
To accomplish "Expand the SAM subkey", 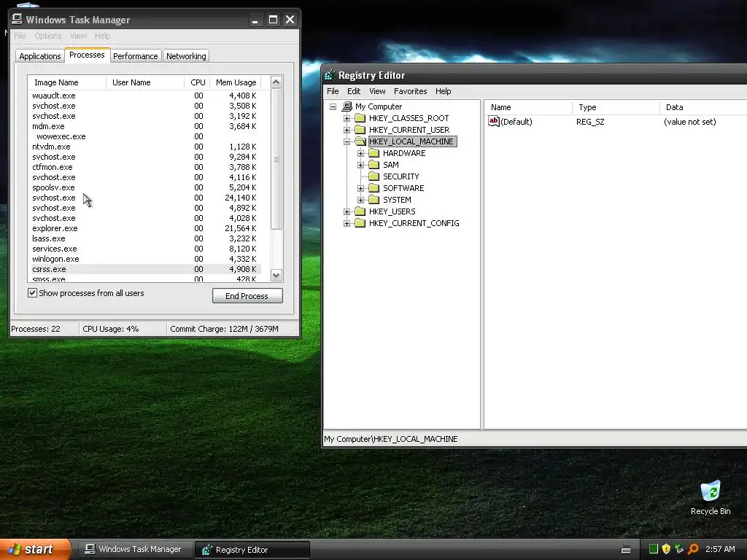I will [360, 165].
